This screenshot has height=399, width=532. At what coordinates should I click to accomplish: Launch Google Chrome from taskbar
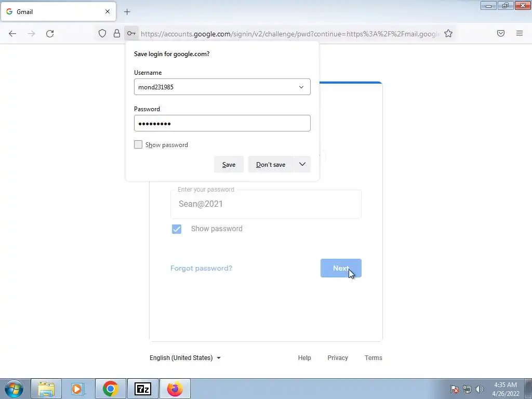pos(111,389)
